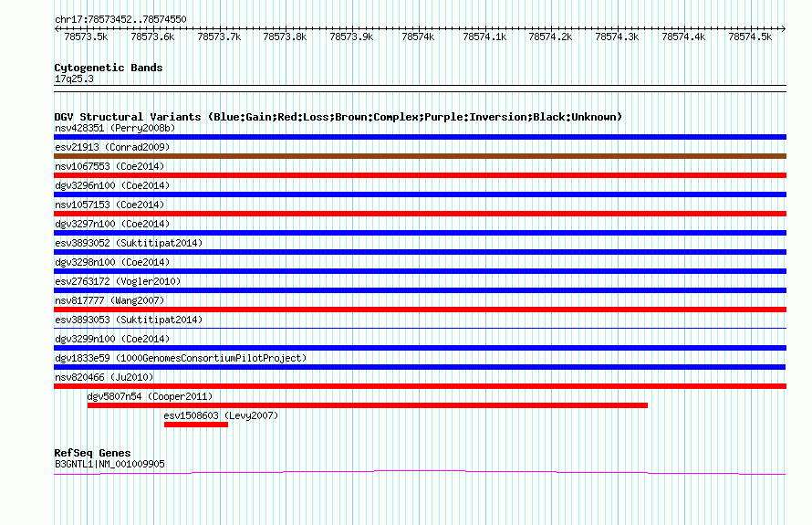Open esv3893053 (Suktitipat2014) label

pyautogui.click(x=129, y=320)
